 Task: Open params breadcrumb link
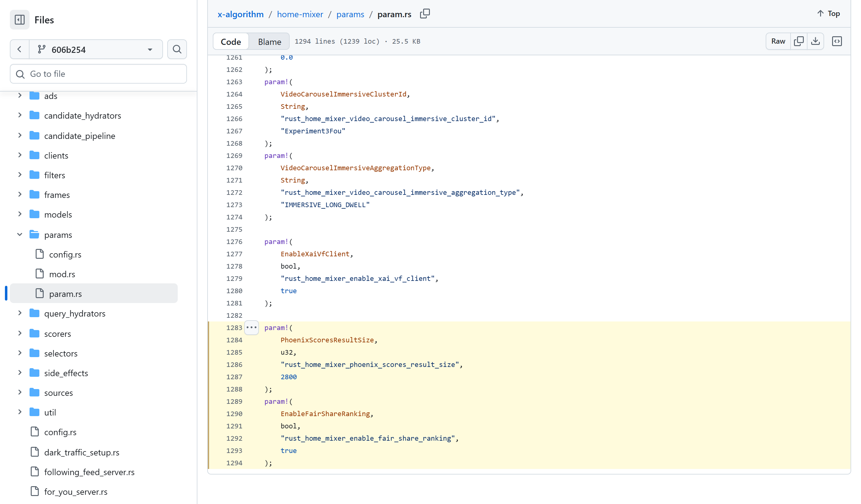(x=350, y=14)
